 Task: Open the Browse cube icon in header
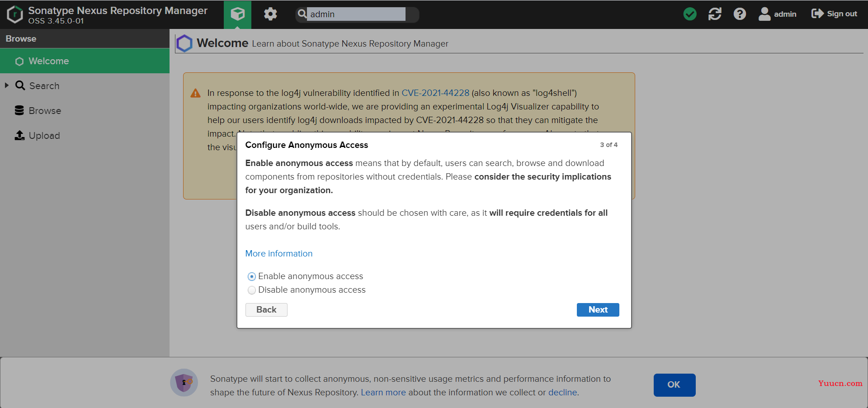click(x=237, y=14)
